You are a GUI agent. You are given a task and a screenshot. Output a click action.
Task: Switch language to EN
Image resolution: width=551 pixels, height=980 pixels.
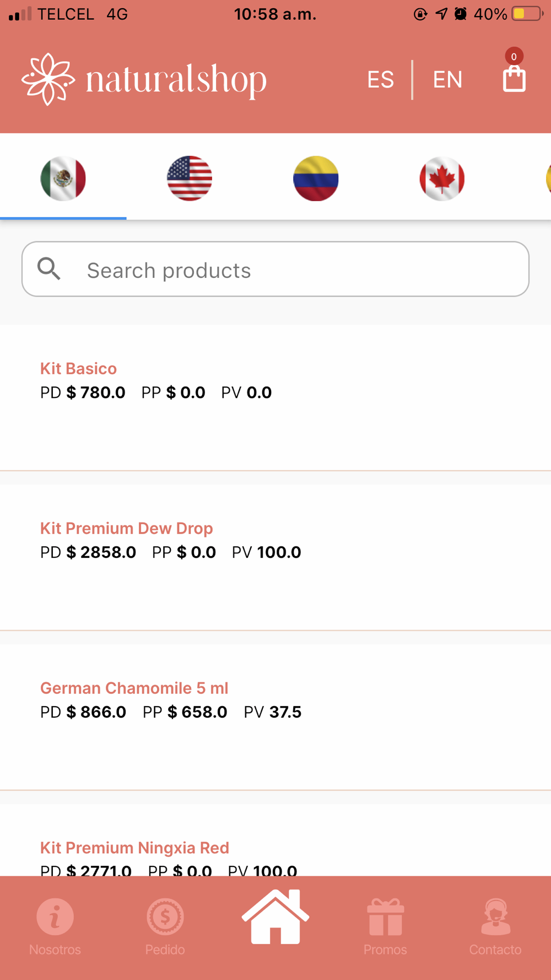tap(447, 80)
